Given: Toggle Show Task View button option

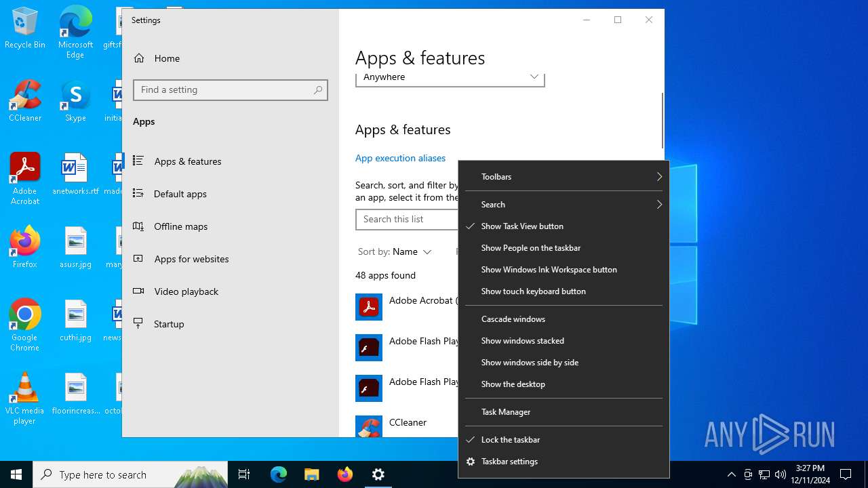Looking at the screenshot, I should coord(564,226).
